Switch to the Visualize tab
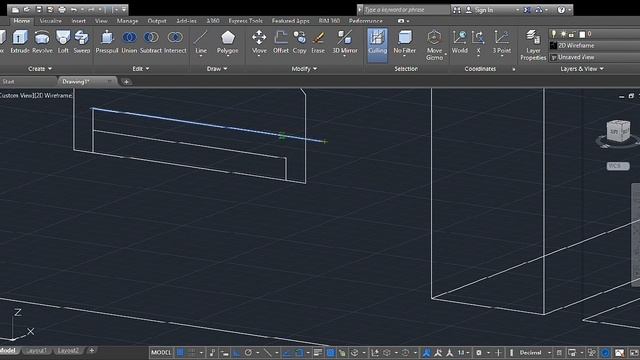 point(51,20)
